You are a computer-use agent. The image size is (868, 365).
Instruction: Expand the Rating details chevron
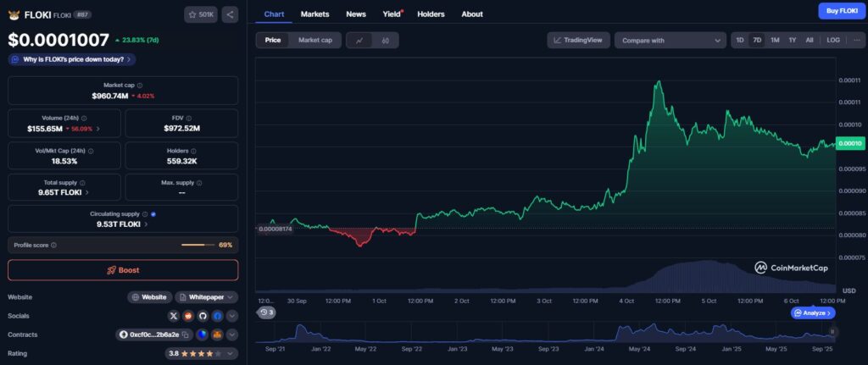(232, 353)
